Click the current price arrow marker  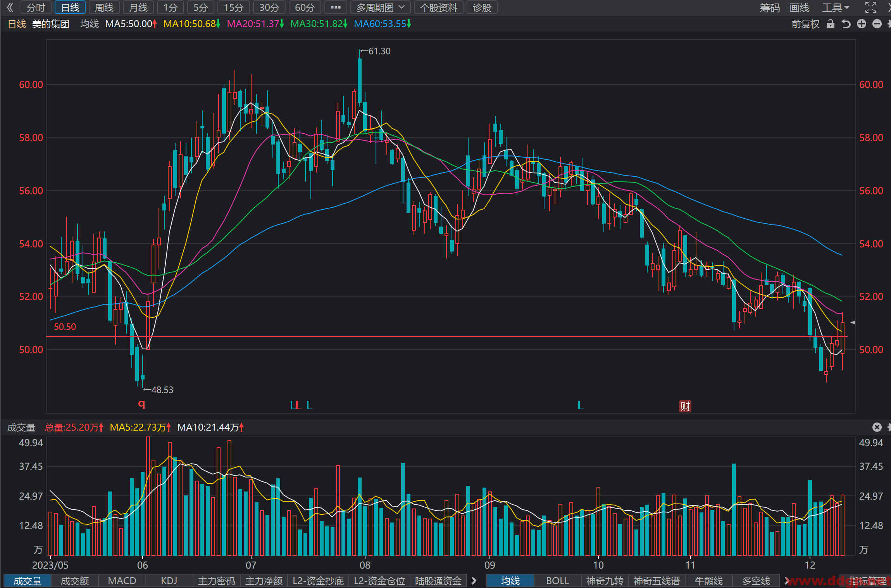[x=853, y=322]
